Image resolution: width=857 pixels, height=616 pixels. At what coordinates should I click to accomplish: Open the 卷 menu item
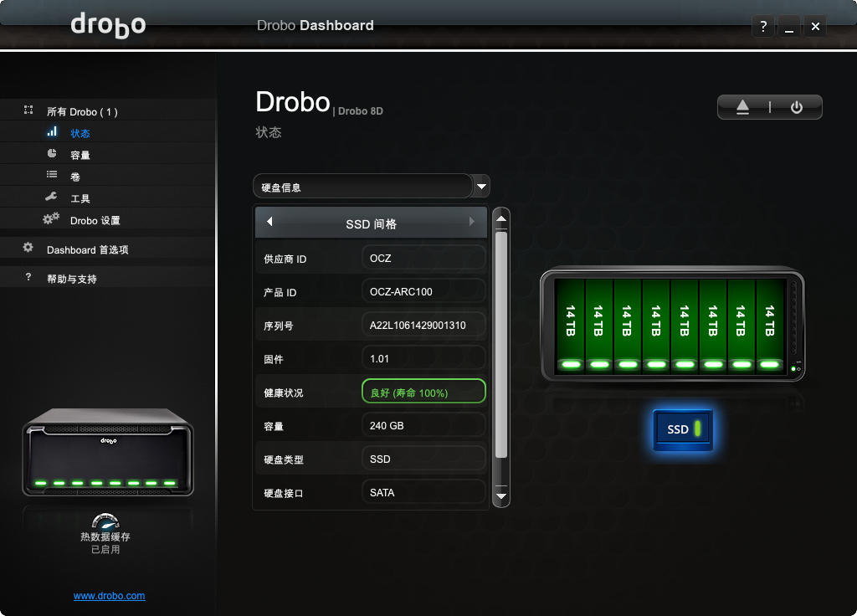[x=74, y=177]
